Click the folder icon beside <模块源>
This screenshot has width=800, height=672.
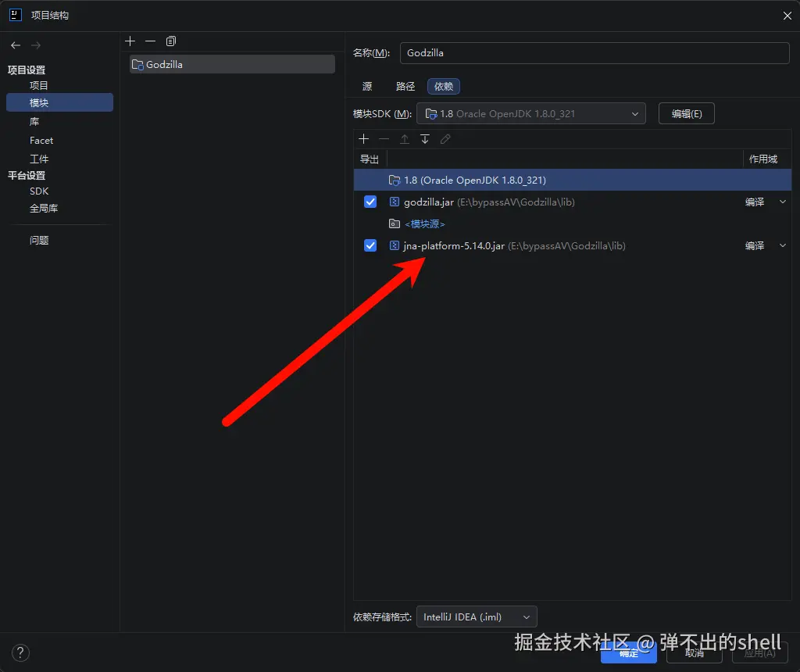pos(395,223)
